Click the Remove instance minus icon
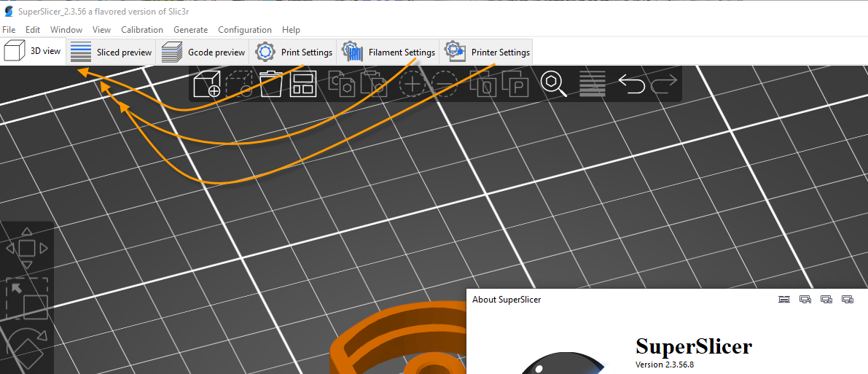The width and height of the screenshot is (868, 374). click(x=445, y=85)
